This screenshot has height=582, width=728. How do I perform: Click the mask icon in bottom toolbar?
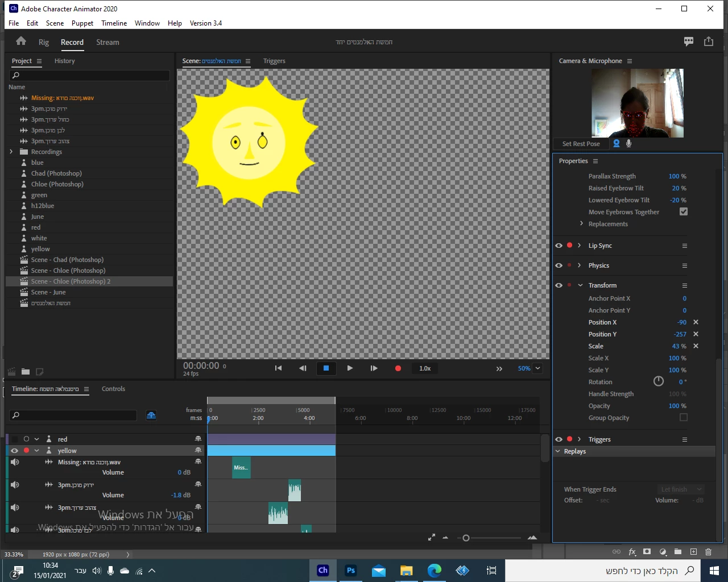pyautogui.click(x=647, y=552)
